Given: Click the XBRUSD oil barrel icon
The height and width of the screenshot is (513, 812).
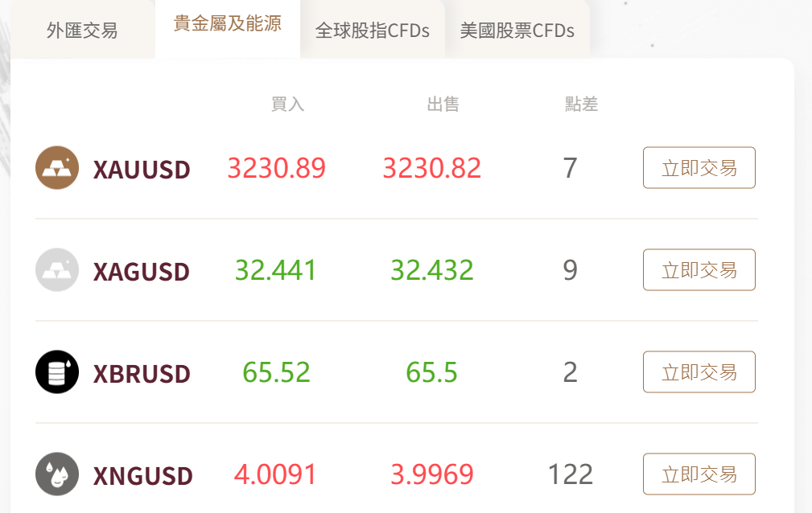Looking at the screenshot, I should coord(57,371).
